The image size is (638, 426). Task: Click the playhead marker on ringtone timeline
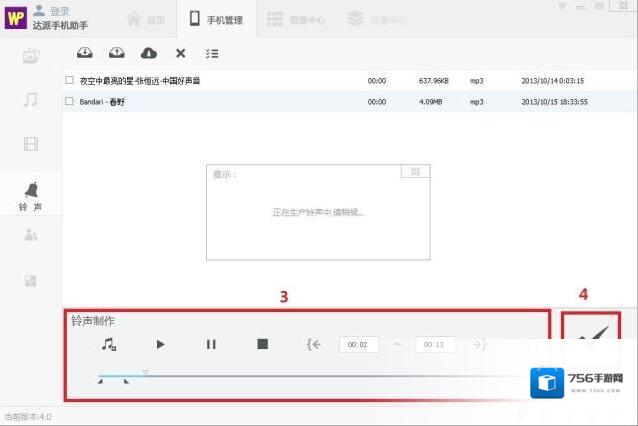146,372
